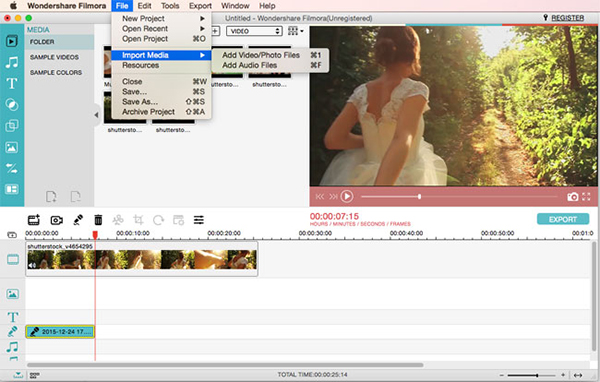Open the Music library icon in sidebar
The image size is (600, 382).
(11, 62)
